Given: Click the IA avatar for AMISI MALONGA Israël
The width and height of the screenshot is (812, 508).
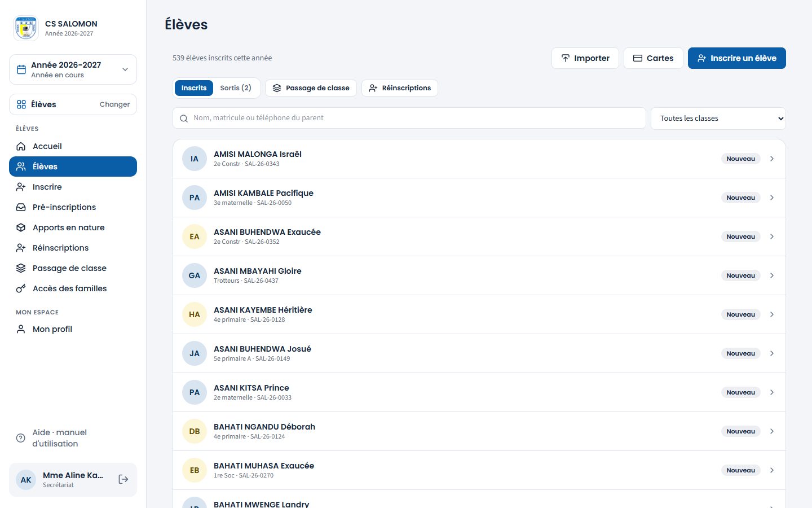Looking at the screenshot, I should [195, 159].
